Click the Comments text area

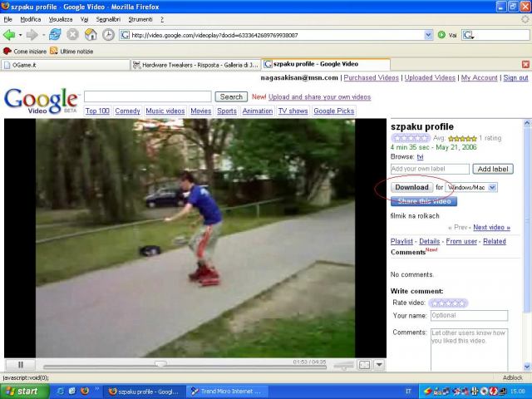point(469,349)
